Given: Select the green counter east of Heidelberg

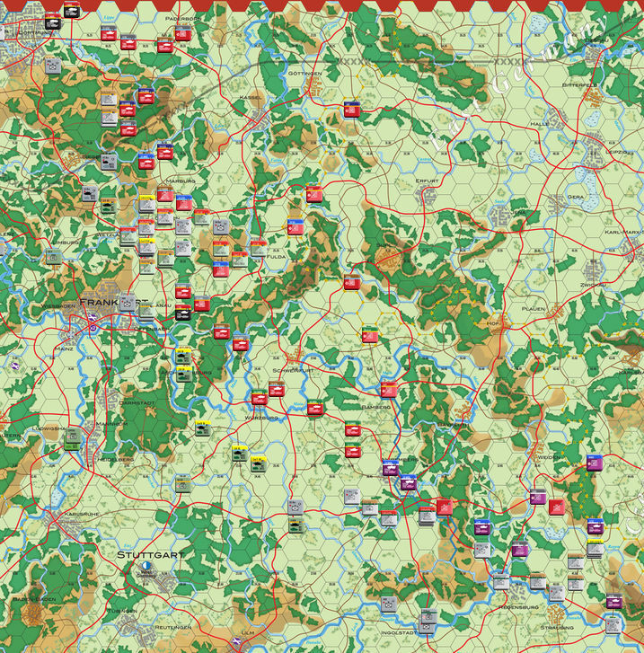Looking at the screenshot, I should pos(183,484).
